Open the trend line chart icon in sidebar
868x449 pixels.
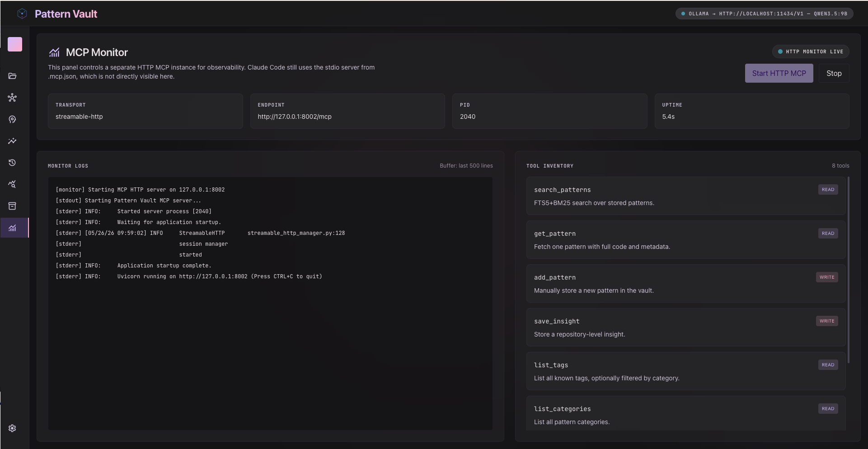(12, 141)
